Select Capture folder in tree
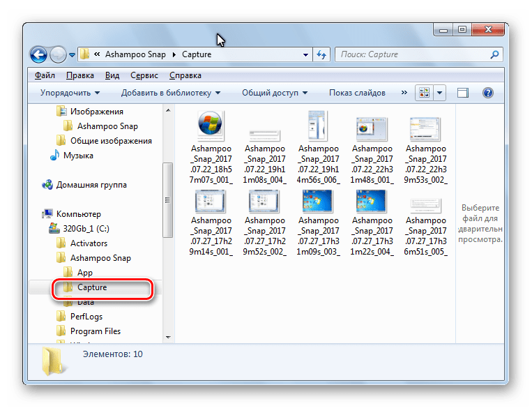Screen dimensions: 532x408 pos(92,287)
